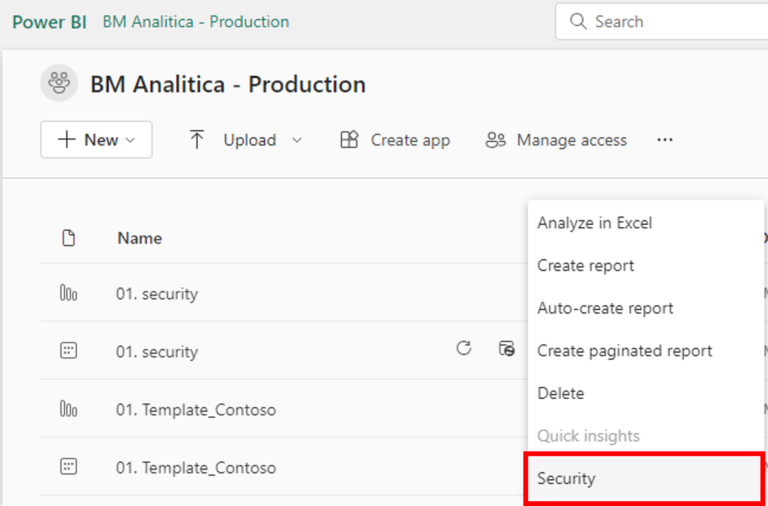
Task: Open the 01. Template_Contoso report name
Action: [x=196, y=410]
